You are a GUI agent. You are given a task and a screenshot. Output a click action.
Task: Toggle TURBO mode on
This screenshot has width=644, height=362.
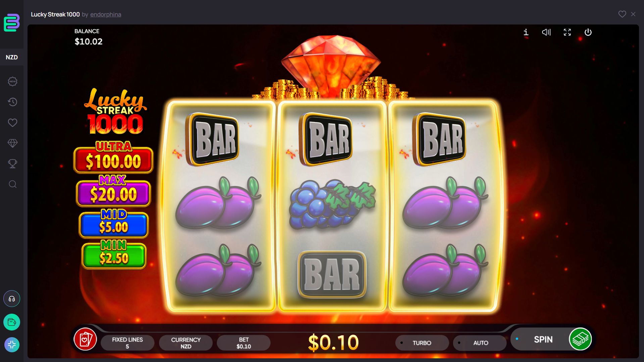click(x=422, y=343)
